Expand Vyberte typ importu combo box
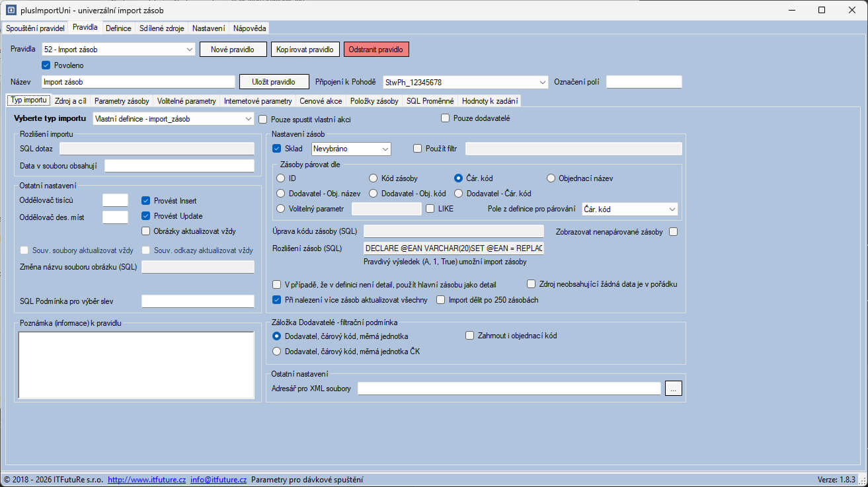868x487 pixels. 248,119
